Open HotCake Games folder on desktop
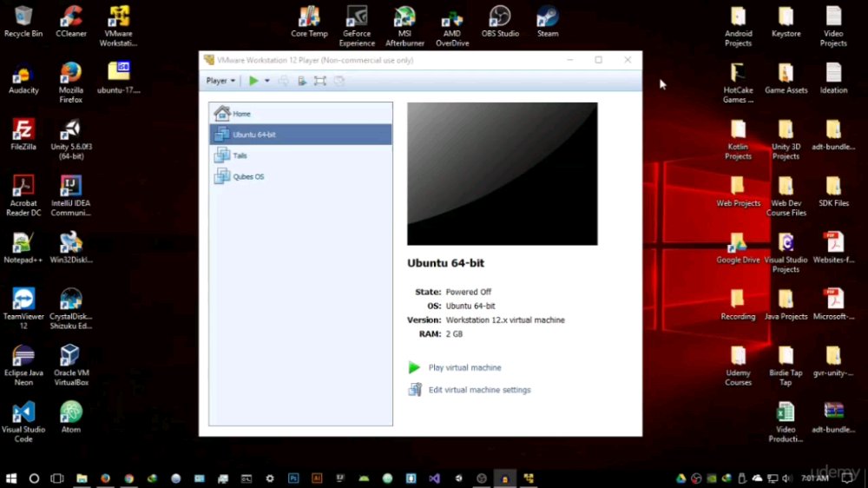Screen dimensions: 868x488 739,83
